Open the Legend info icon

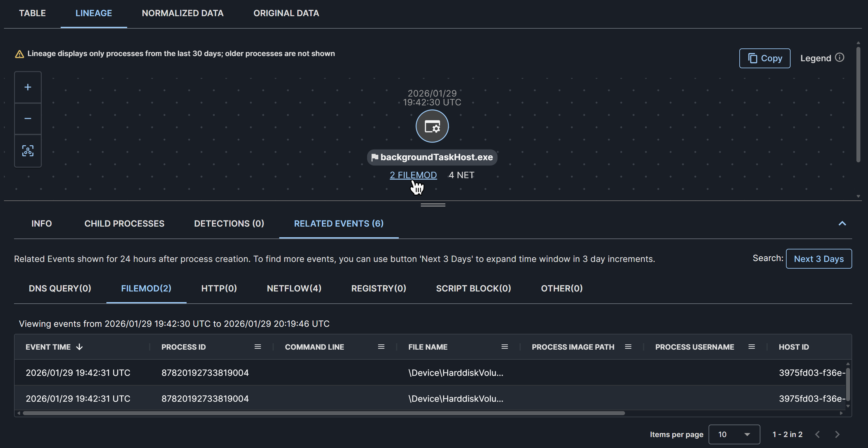coord(839,58)
